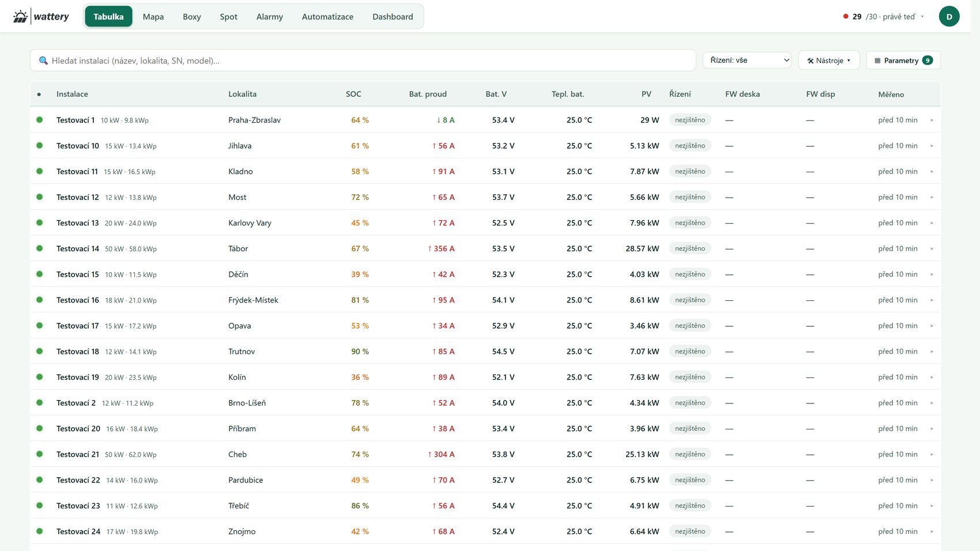Viewport: 980px width, 551px height.
Task: Open the Automatizace tab
Action: (x=327, y=17)
